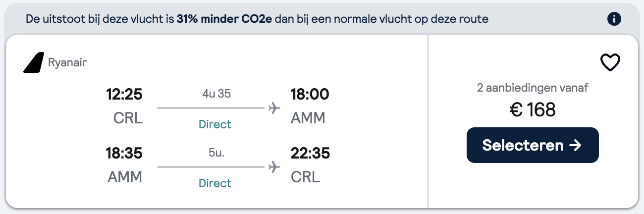Click the return flight airplane icon
This screenshot has width=644, height=214.
click(274, 167)
